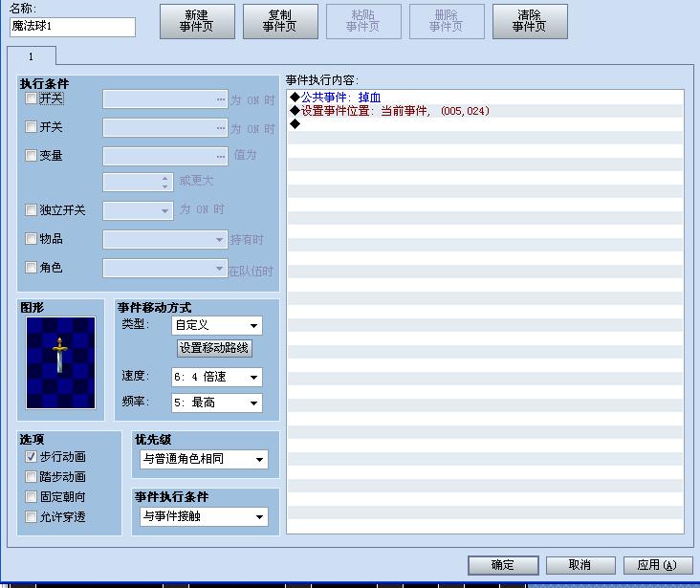Check the 踏步动画 option
This screenshot has width=700, height=588.
(x=31, y=476)
